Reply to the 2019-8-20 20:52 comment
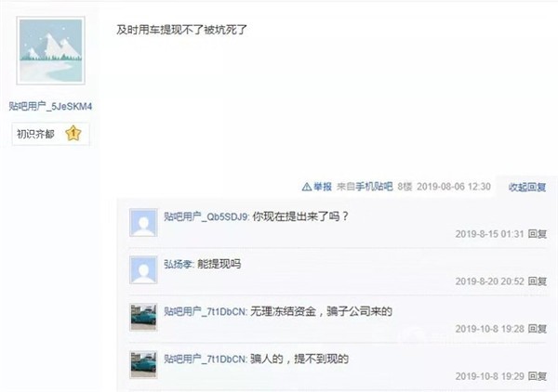The image size is (558, 392). [x=538, y=281]
